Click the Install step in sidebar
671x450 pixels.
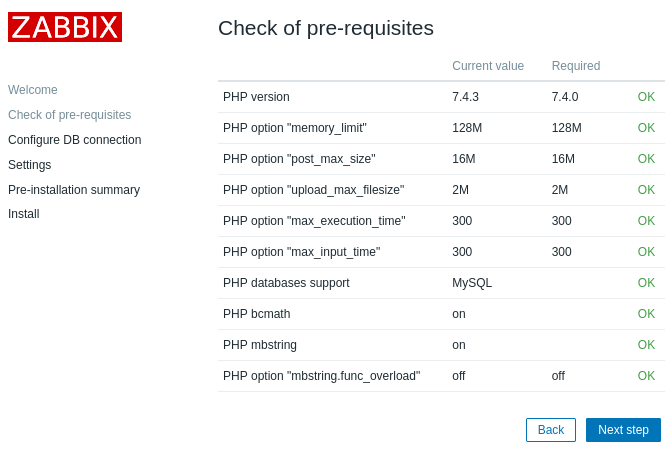pyautogui.click(x=23, y=214)
